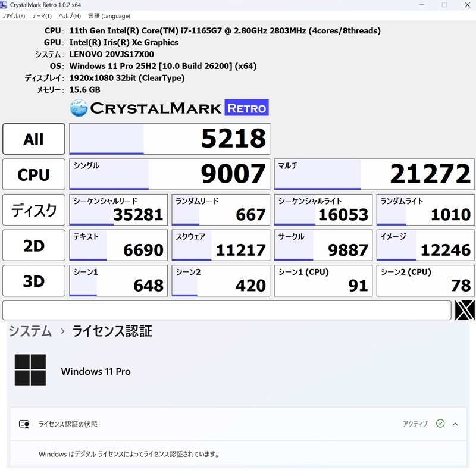
Task: Click the 1920x1080 32bit display text
Action: [127, 78]
